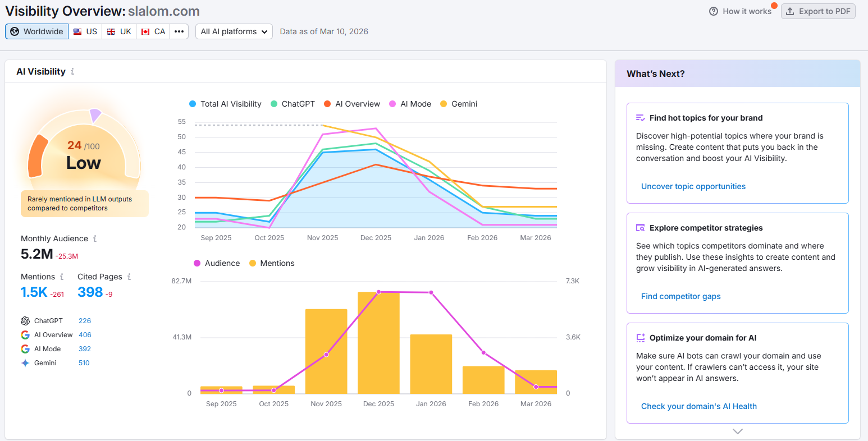Viewport: 868px width, 441px height.
Task: Click the Cited Pages info icon
Action: point(129,277)
